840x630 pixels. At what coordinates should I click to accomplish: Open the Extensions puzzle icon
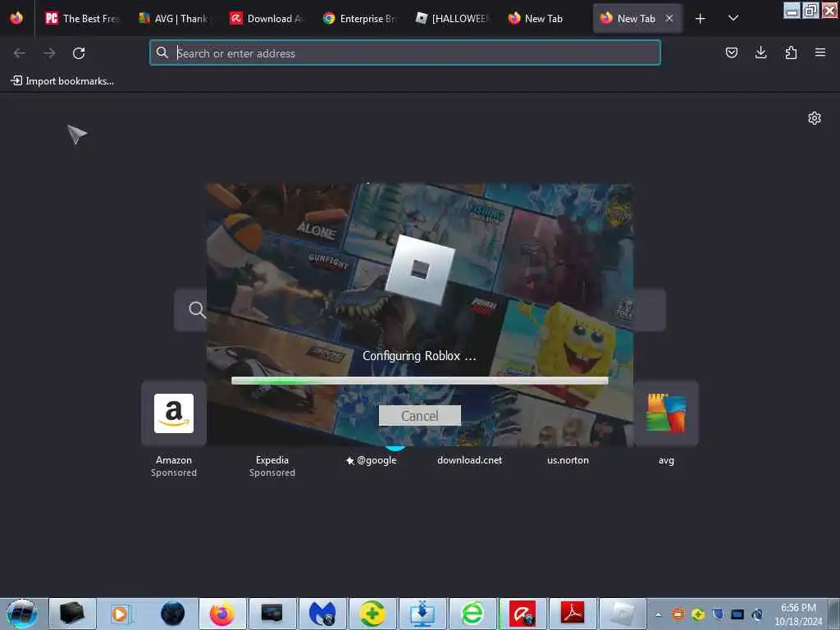click(791, 52)
